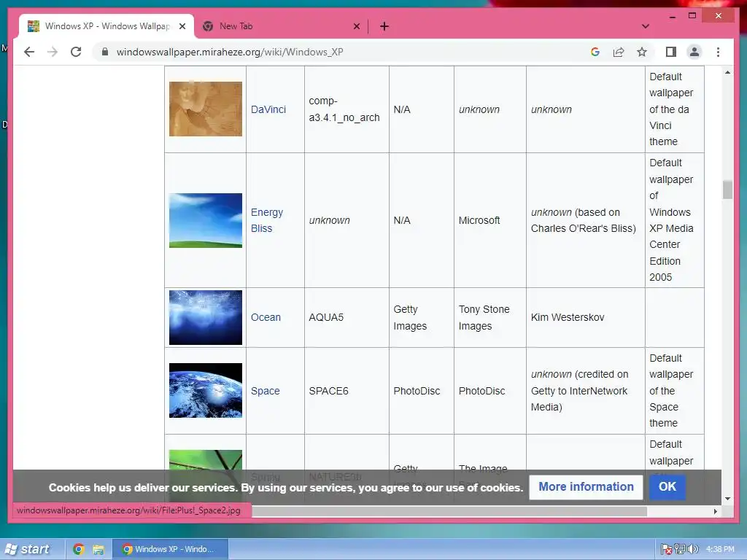View site security lock info

click(x=105, y=52)
